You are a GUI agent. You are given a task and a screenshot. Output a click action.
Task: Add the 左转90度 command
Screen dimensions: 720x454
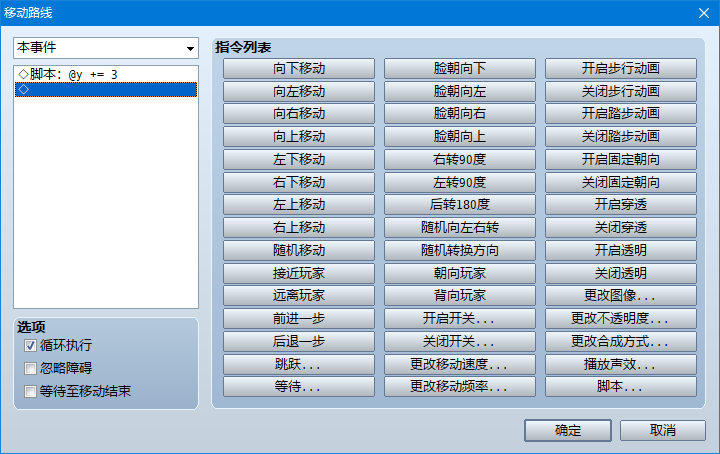(460, 182)
